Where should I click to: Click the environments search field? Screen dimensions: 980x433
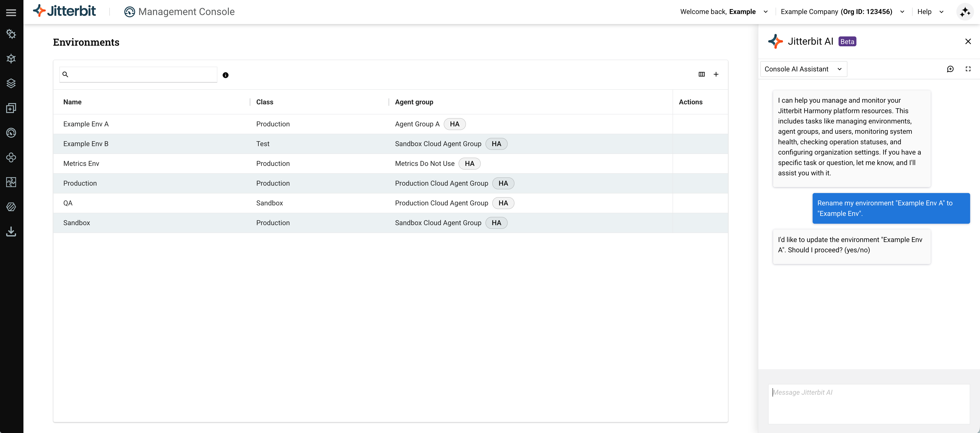[138, 74]
